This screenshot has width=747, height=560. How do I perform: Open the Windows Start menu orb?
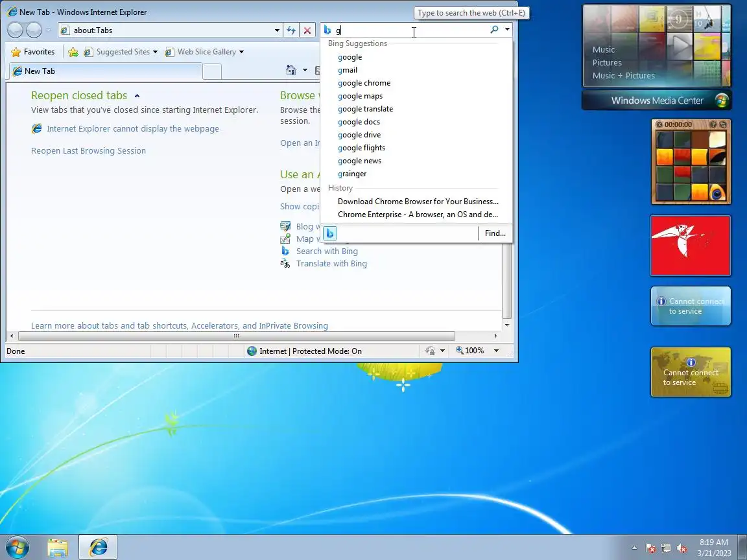tap(18, 547)
